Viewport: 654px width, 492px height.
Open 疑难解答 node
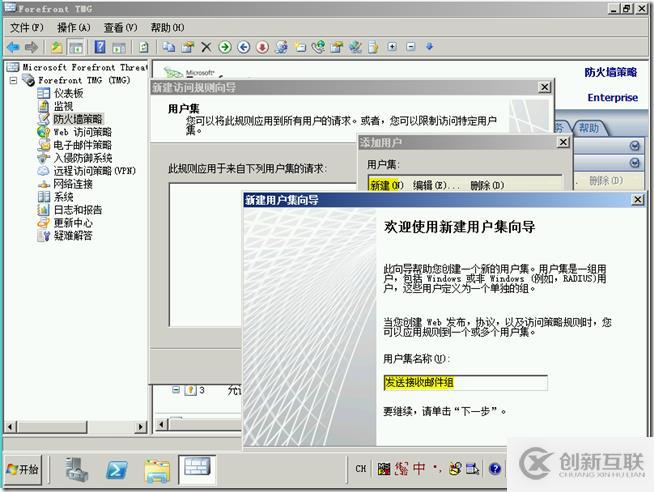tap(73, 235)
